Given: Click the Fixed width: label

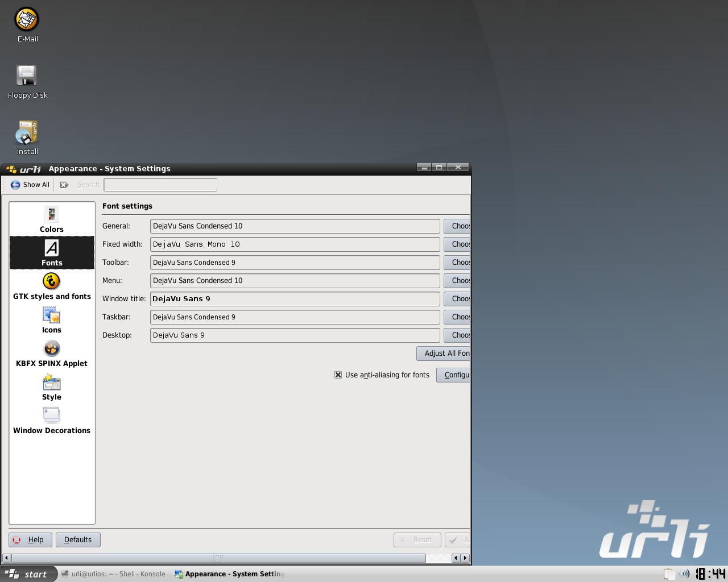Looking at the screenshot, I should (x=122, y=244).
